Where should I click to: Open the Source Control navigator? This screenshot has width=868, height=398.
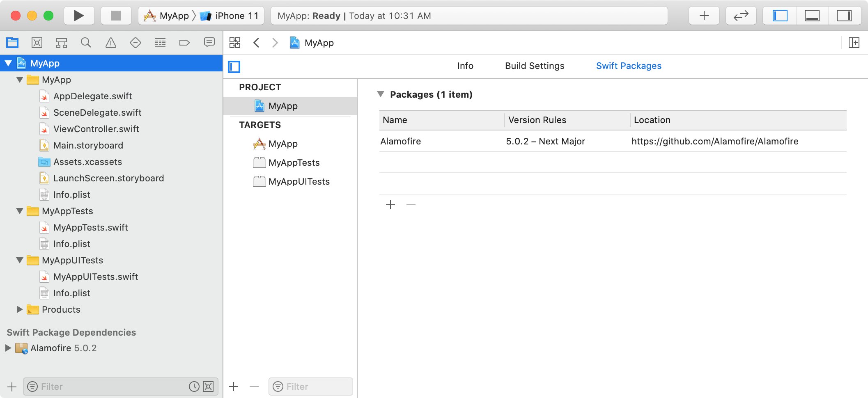37,43
